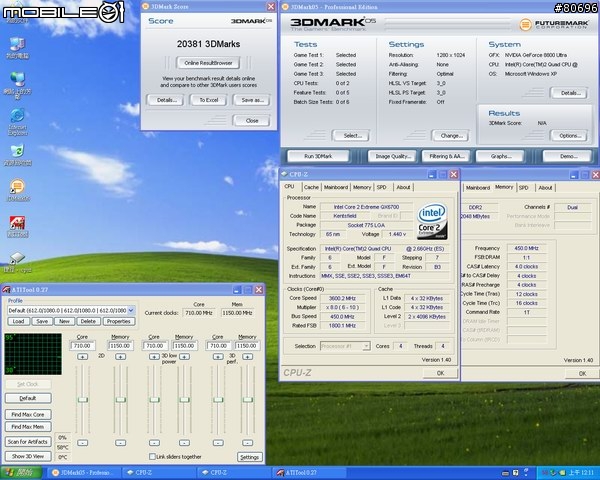Open Filtering & AA settings
This screenshot has height=480, width=600.
tap(447, 156)
